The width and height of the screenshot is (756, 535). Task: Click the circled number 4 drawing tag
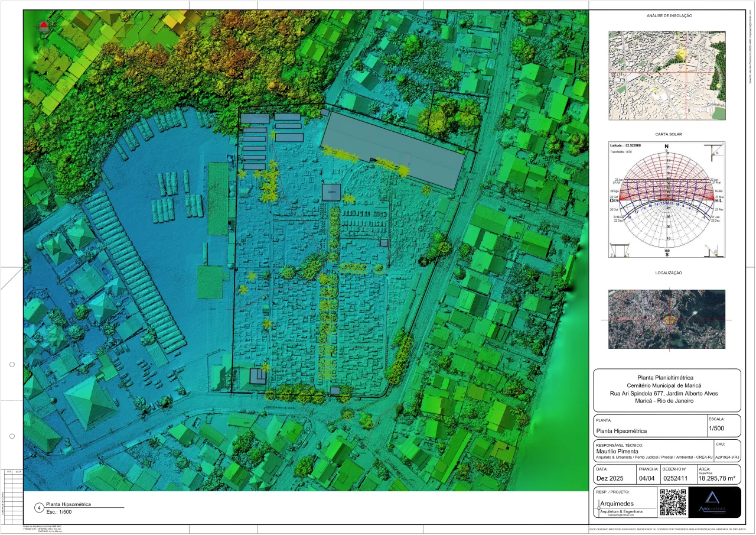[x=39, y=508]
